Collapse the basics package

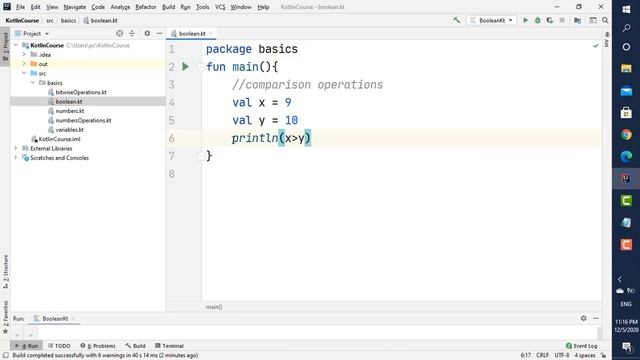pos(33,82)
